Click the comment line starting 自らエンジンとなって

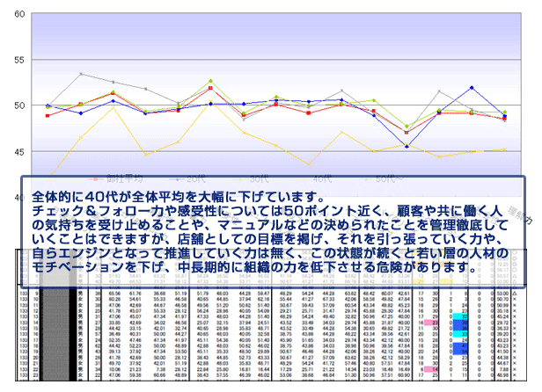click(270, 253)
